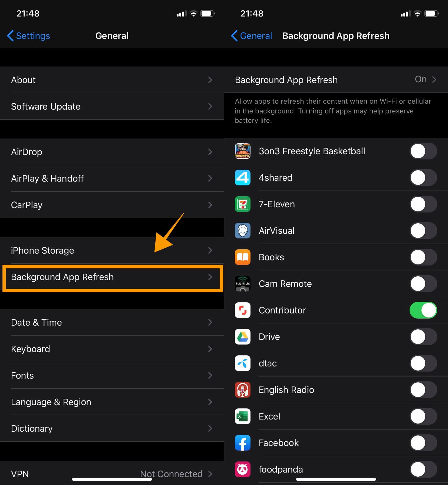Tap the 3on3 Freestyle Basketball app icon
Image resolution: width=448 pixels, height=485 pixels.
click(x=242, y=151)
